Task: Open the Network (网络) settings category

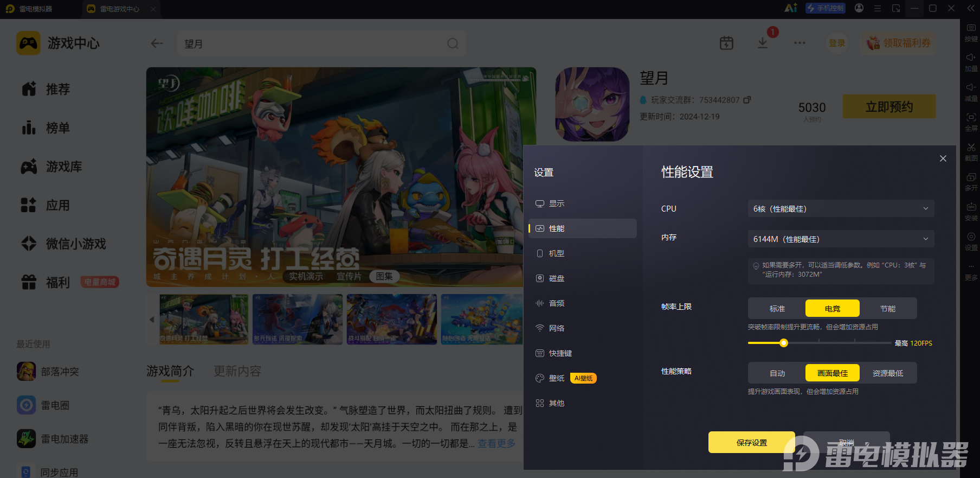Action: (x=583, y=328)
